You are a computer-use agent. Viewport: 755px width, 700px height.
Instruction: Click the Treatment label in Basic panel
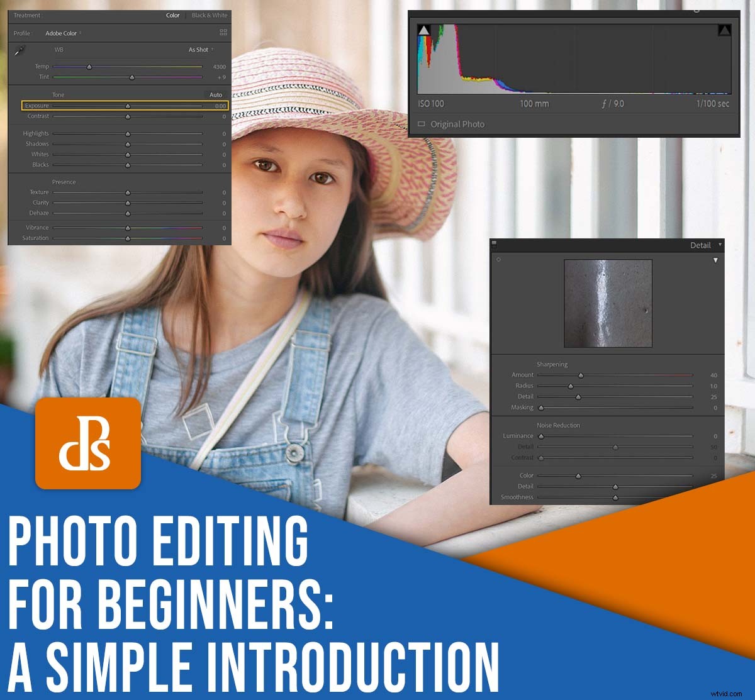26,15
